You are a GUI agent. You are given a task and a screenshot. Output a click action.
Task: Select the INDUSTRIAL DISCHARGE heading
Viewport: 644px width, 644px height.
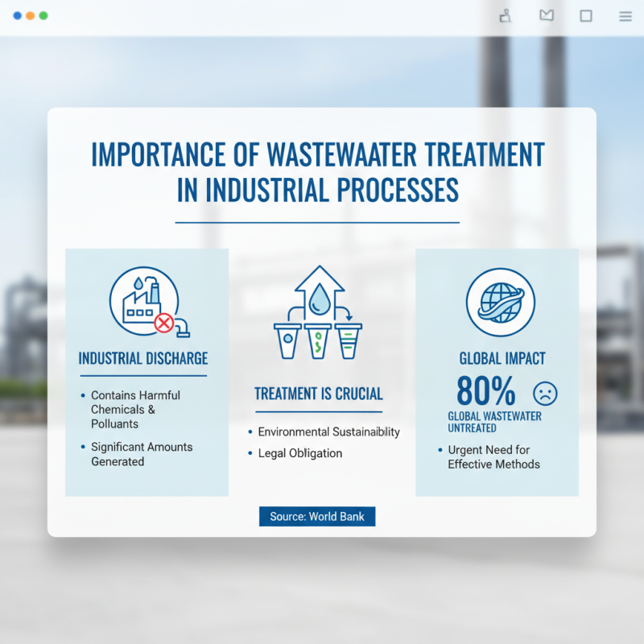click(142, 358)
